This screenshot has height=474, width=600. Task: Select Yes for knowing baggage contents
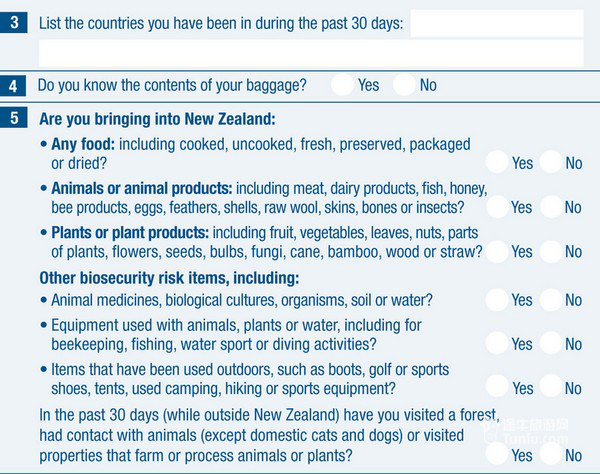[x=342, y=85]
